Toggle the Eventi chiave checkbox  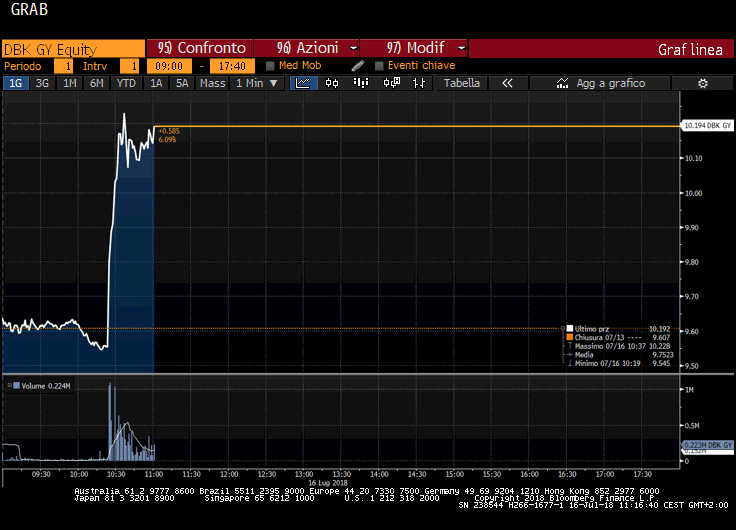tap(379, 66)
